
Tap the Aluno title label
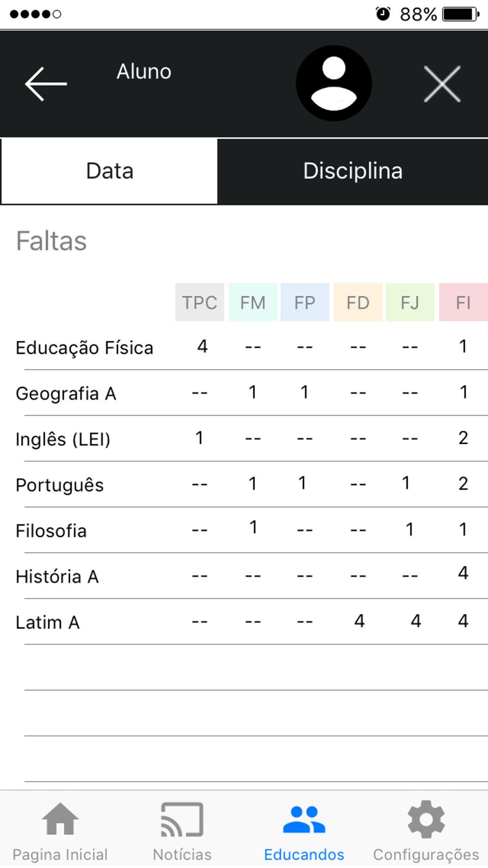click(x=144, y=71)
